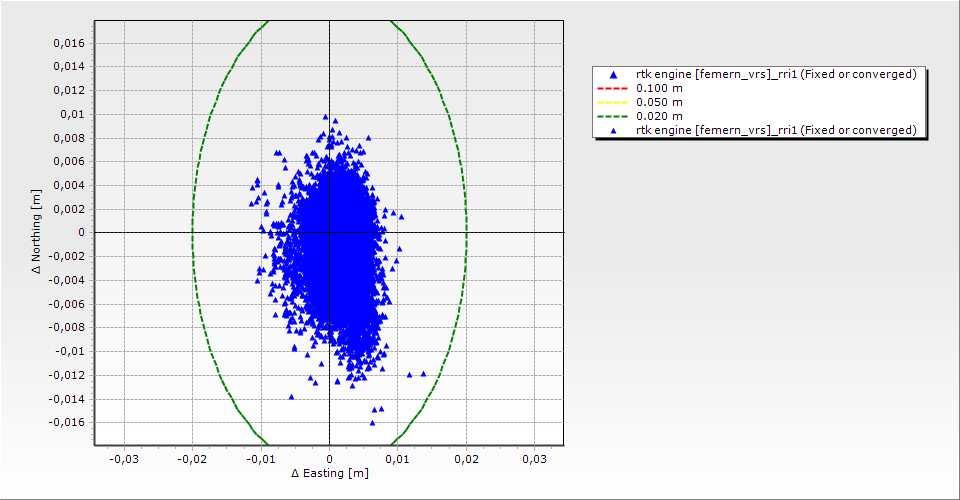Click the red dashed line legend symbol
The width and height of the screenshot is (960, 500).
tap(614, 89)
